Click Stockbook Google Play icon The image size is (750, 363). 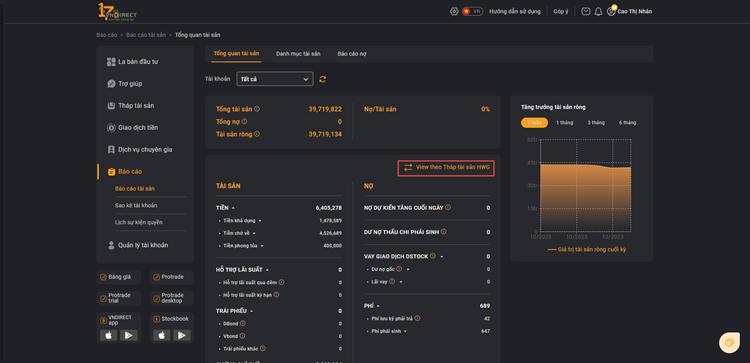pos(182,335)
